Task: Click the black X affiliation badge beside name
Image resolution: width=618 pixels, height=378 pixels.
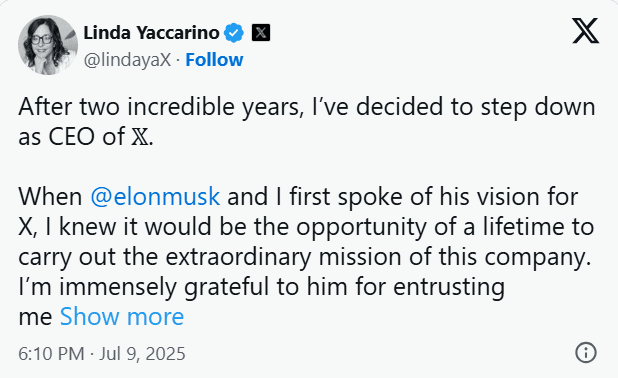Action: pyautogui.click(x=261, y=33)
